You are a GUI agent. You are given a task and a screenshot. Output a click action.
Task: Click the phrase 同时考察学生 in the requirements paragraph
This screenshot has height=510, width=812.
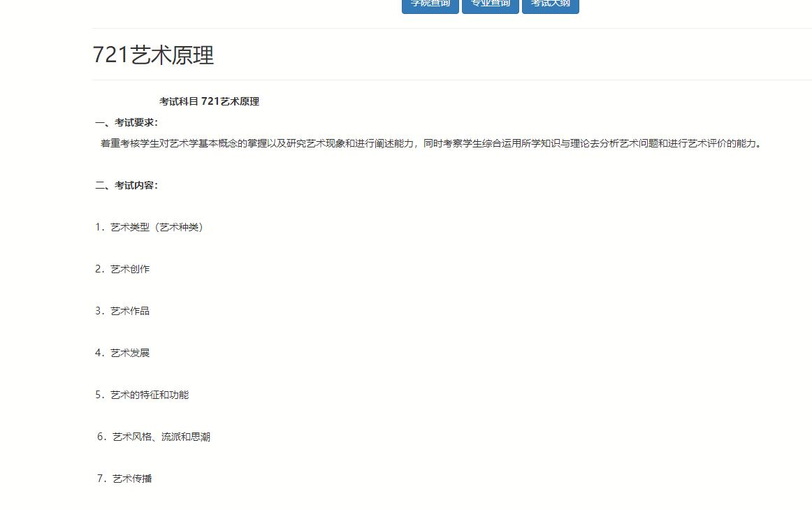(x=452, y=143)
